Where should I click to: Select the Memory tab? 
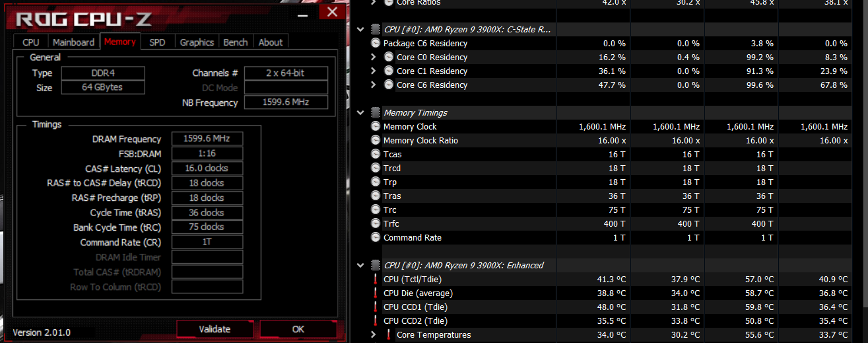(x=120, y=41)
